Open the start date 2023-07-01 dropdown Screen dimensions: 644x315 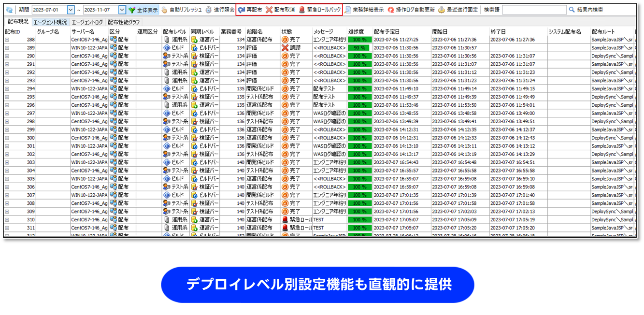point(71,10)
